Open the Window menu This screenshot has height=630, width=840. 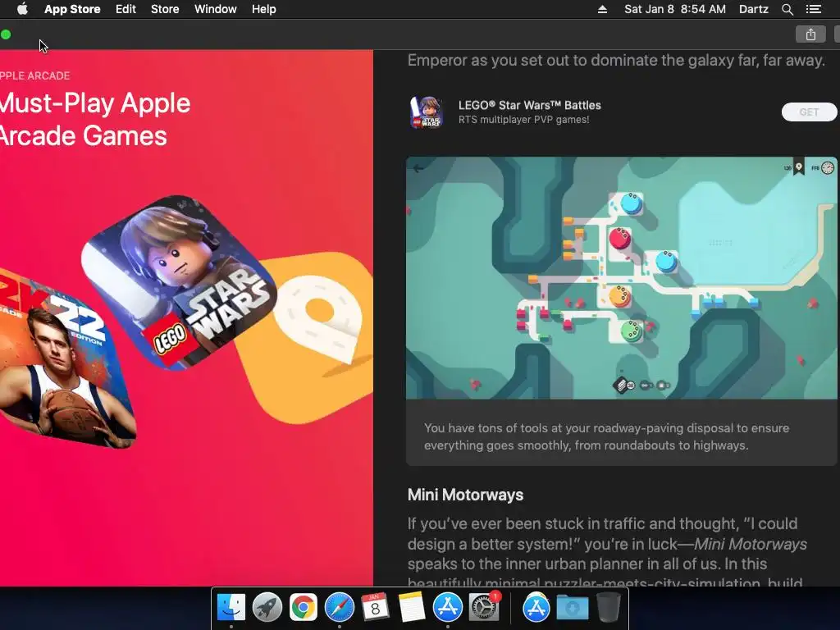click(x=216, y=9)
